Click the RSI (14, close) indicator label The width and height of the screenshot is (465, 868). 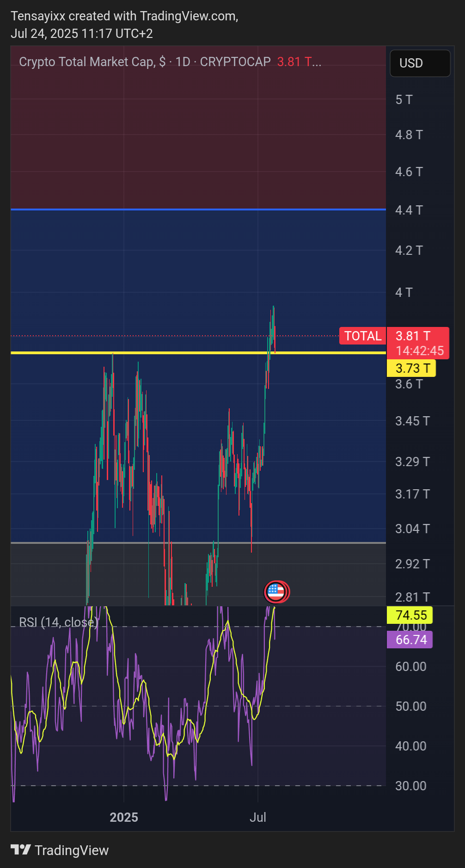[59, 622]
